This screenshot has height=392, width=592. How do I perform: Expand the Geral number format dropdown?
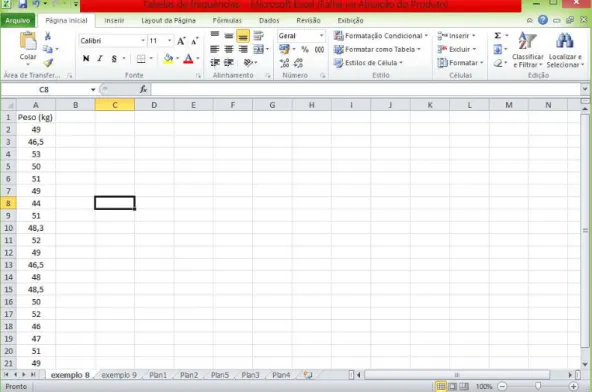click(321, 36)
